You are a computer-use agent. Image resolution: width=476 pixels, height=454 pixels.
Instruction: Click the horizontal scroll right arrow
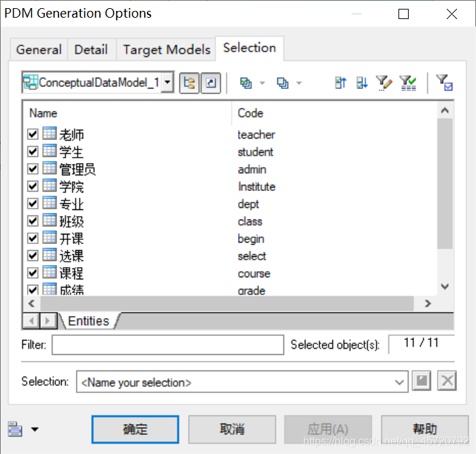(428, 303)
